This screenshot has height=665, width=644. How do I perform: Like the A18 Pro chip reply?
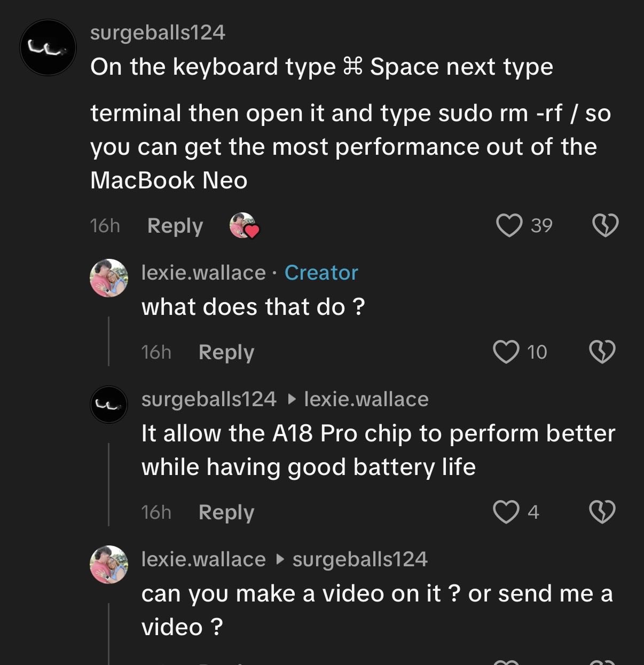pos(506,512)
